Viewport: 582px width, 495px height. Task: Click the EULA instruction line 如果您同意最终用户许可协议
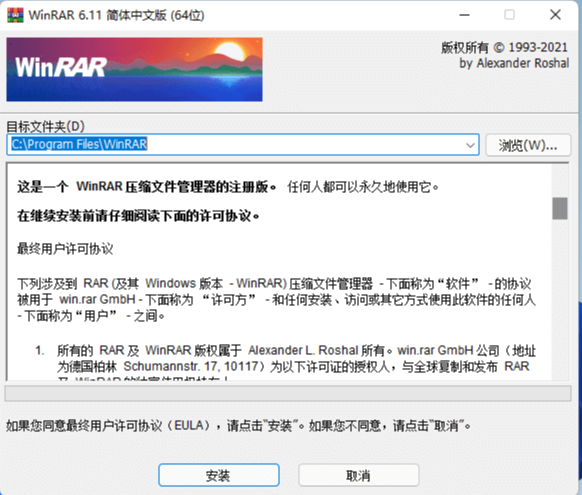click(x=238, y=425)
